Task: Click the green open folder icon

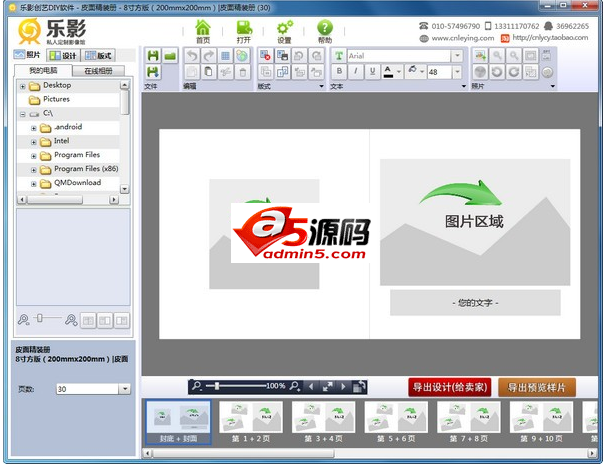Action: (170, 56)
